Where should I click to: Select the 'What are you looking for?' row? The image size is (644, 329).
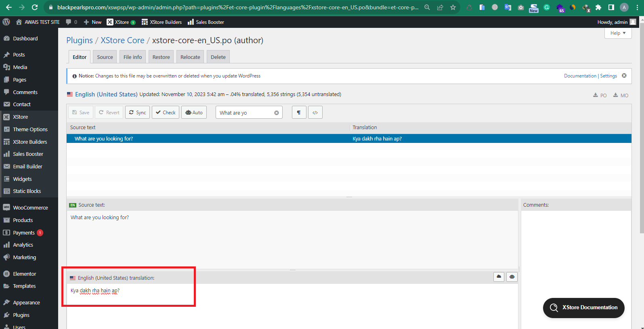tap(349, 138)
